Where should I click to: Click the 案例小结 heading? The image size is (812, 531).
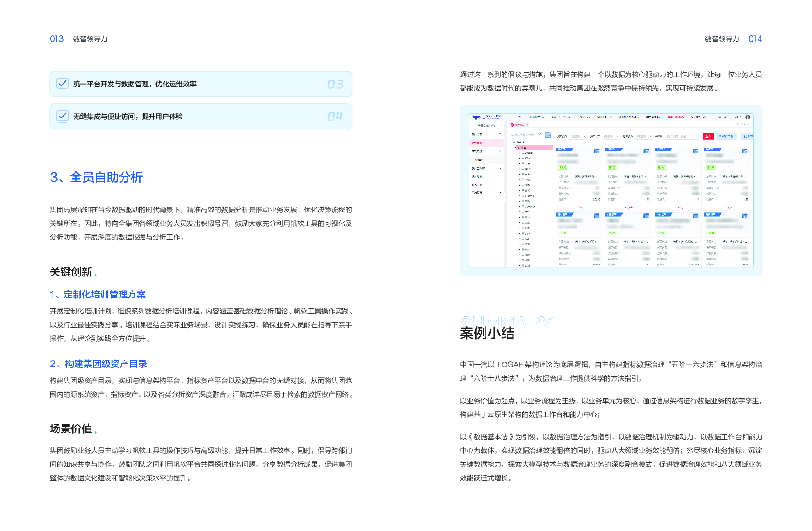point(487,333)
